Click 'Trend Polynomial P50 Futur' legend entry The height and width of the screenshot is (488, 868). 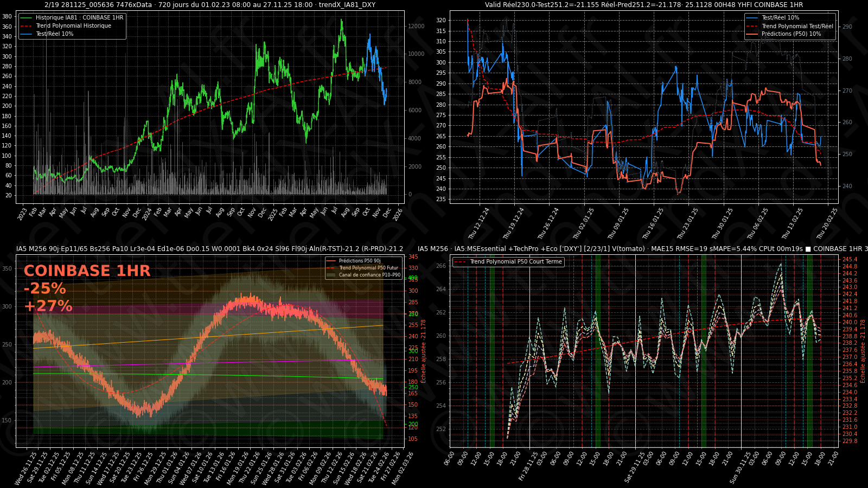click(368, 268)
